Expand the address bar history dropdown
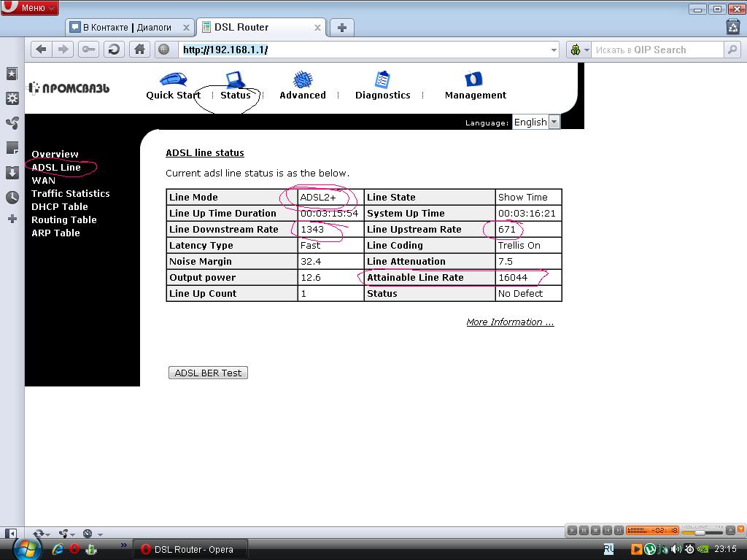This screenshot has width=747, height=560. [x=554, y=50]
